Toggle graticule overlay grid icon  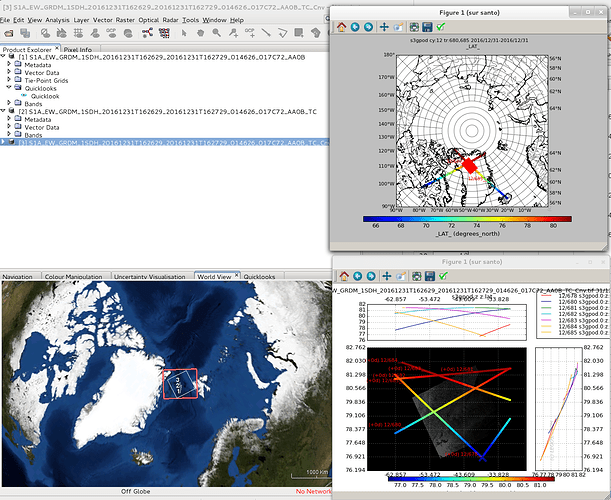[x=78, y=34]
